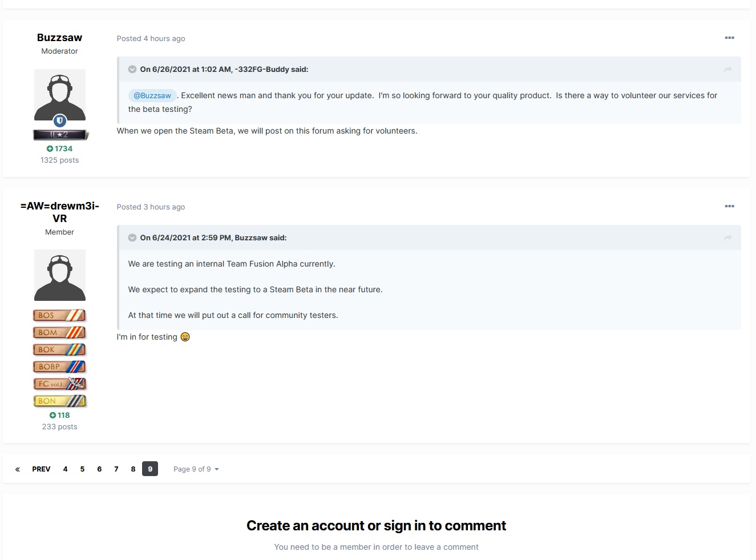Jump to Buzzsaw's quoted post via arrow icon

click(x=727, y=238)
